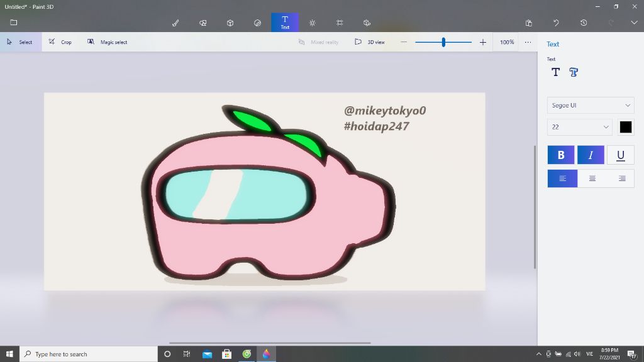
Task: Click the Paint 3D taskbar icon
Action: coord(266,354)
